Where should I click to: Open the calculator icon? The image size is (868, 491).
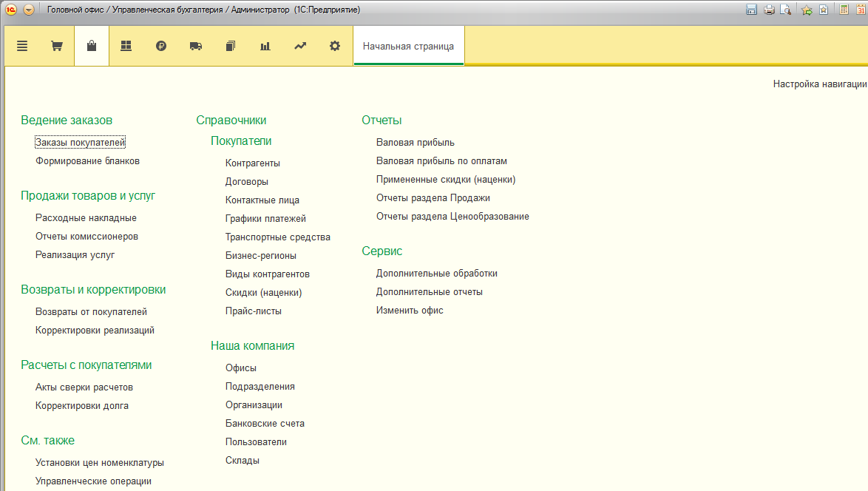click(844, 10)
